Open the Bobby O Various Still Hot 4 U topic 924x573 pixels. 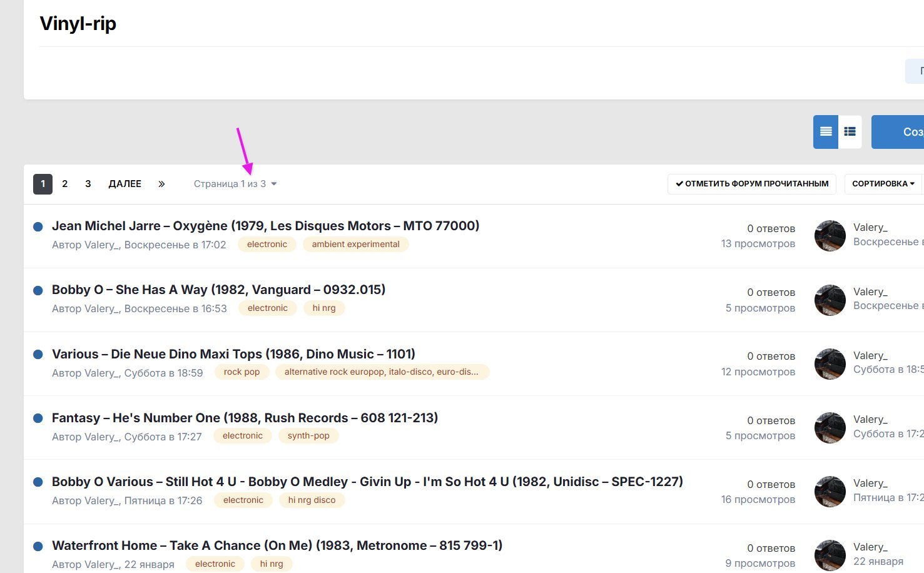(x=367, y=482)
